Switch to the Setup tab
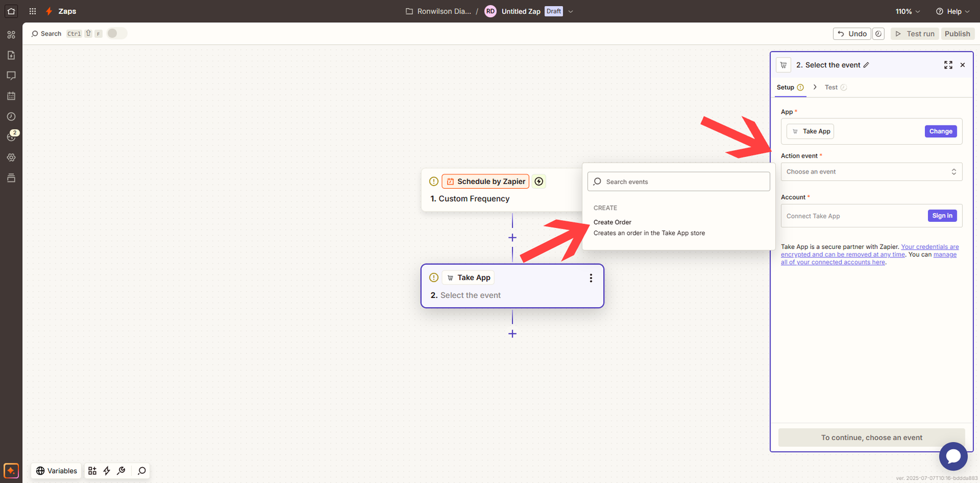Image resolution: width=980 pixels, height=483 pixels. [x=790, y=88]
